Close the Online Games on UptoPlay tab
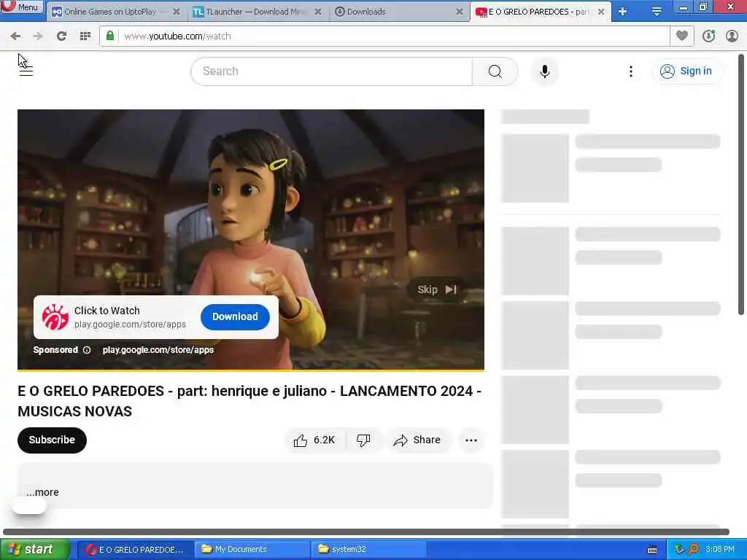747x560 pixels. pyautogui.click(x=177, y=12)
